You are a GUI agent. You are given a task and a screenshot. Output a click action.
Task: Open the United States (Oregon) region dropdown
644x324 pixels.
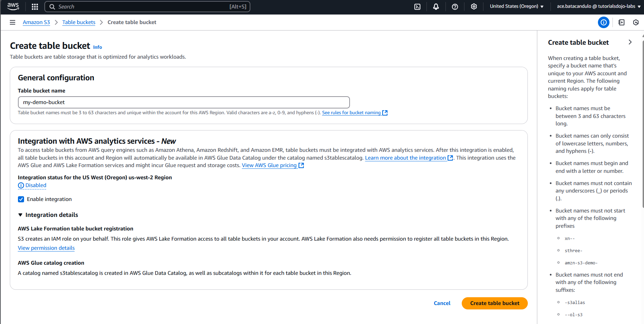click(x=517, y=6)
